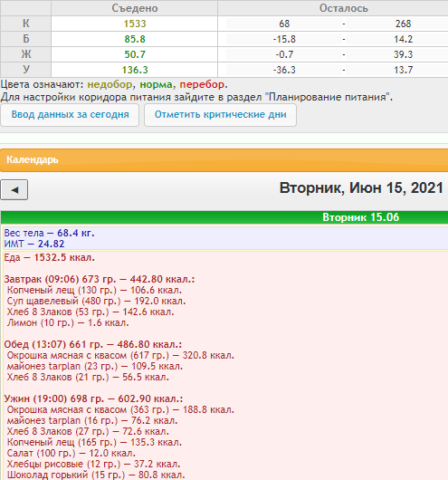The width and height of the screenshot is (448, 480).
Task: Select the Съедено column header
Action: (135, 8)
